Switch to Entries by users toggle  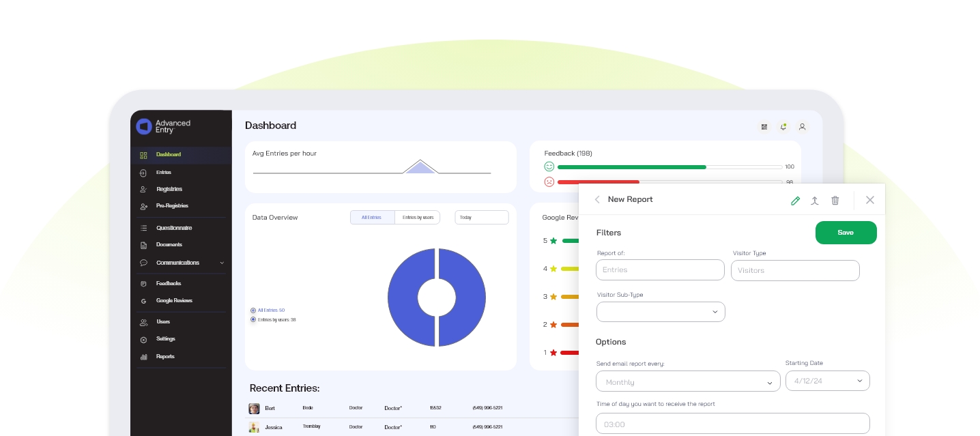[x=417, y=217]
